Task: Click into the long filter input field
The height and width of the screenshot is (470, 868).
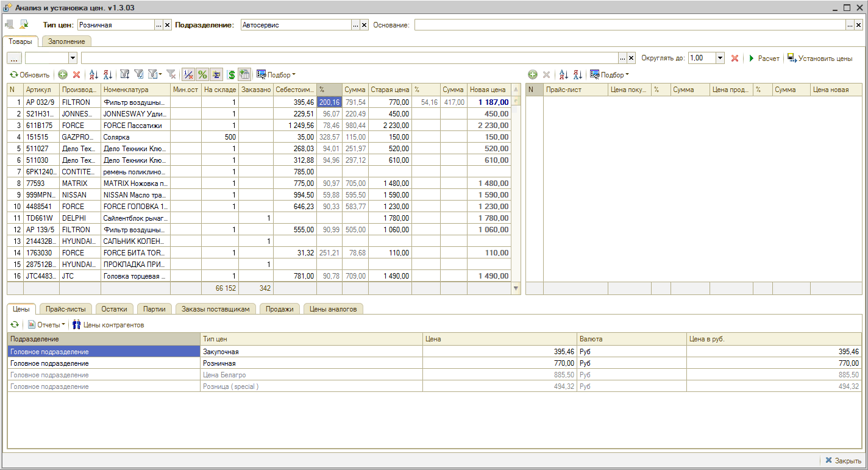Action: tap(350, 58)
